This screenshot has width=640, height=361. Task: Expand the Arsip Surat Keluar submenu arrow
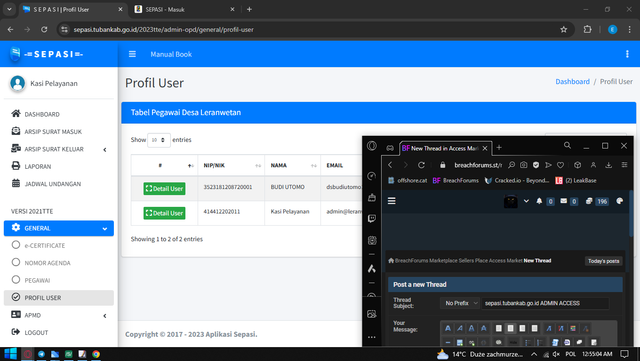tap(105, 149)
